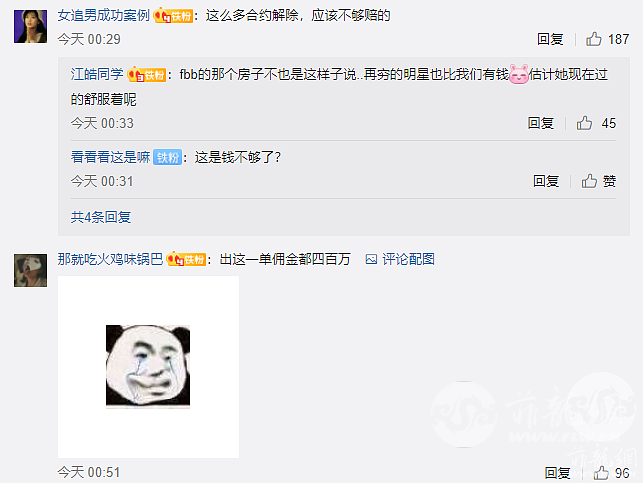Like the comment with 96 likes
The image size is (643, 483).
click(x=611, y=472)
